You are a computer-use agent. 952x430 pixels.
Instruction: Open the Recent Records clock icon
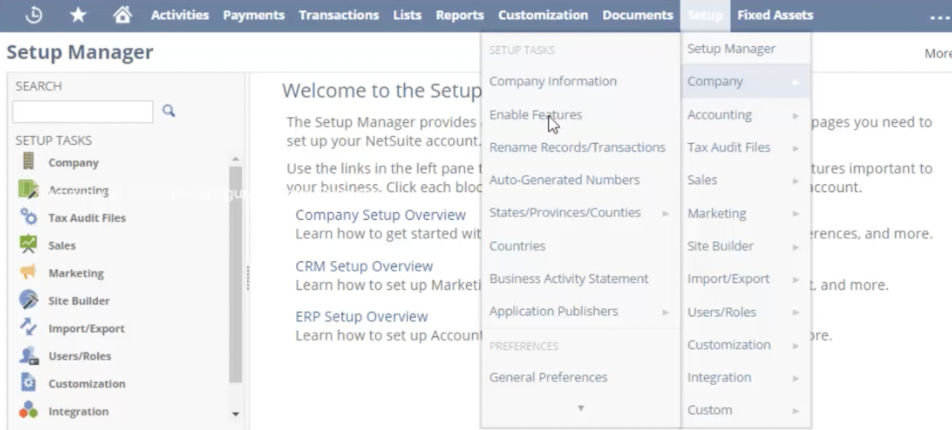(x=34, y=15)
